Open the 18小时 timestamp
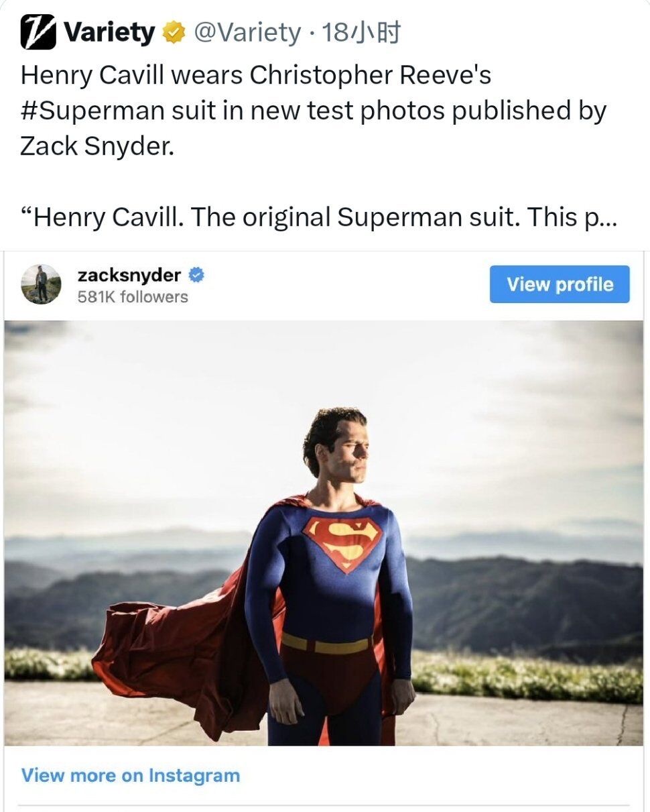 [361, 32]
